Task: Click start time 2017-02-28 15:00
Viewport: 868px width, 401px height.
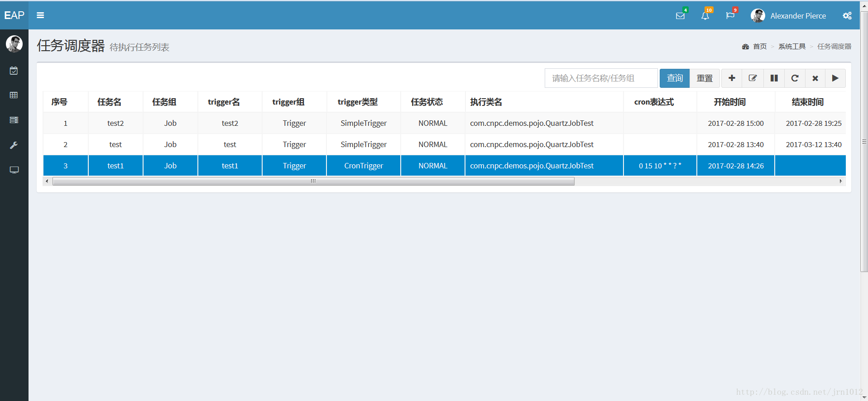Action: pyautogui.click(x=736, y=123)
